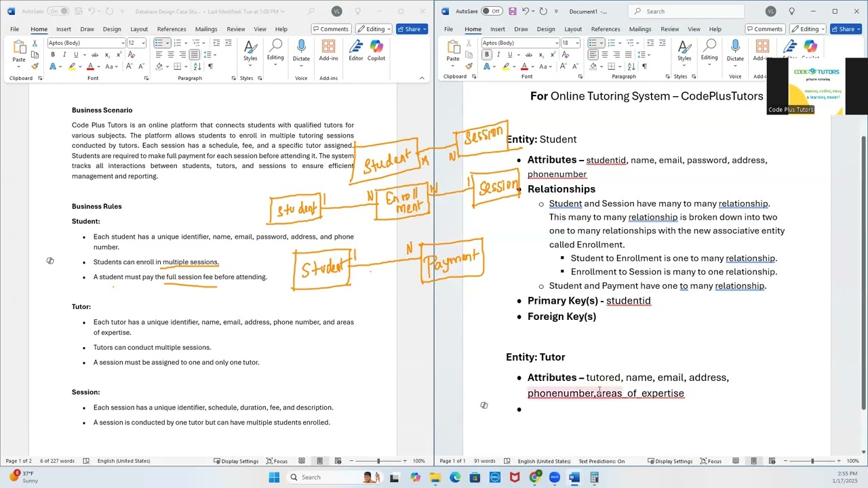The width and height of the screenshot is (868, 488).
Task: Click Redo icon in right window title bar
Action: [542, 12]
